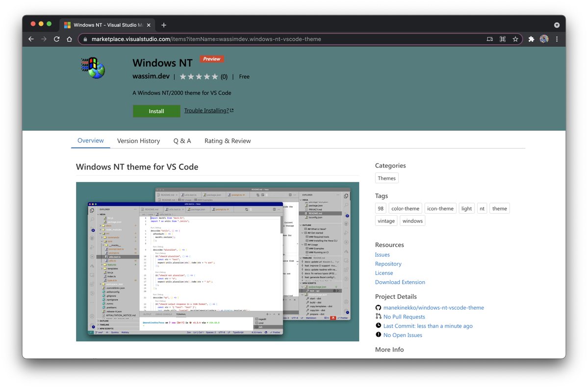Open the Chrome profile avatar
Viewport: 588px width, 388px height.
click(544, 39)
